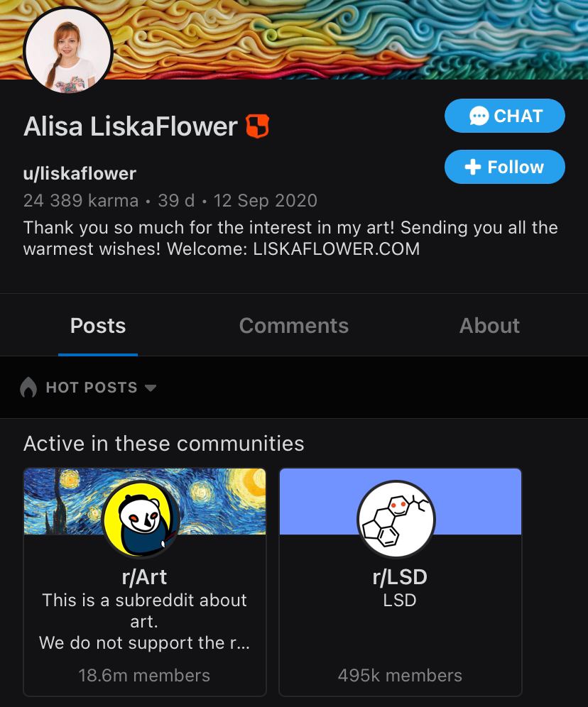The image size is (588, 707).
Task: Open the r/LSD community name link
Action: point(400,576)
